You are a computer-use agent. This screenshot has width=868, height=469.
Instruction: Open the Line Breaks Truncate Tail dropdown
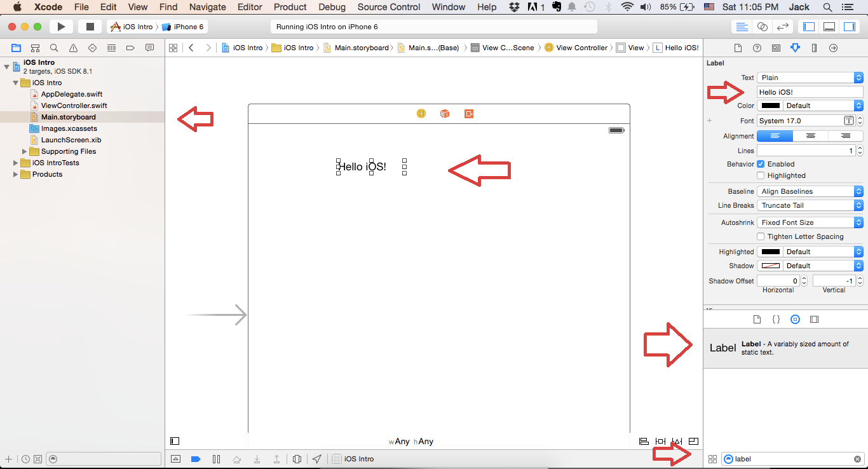point(810,205)
